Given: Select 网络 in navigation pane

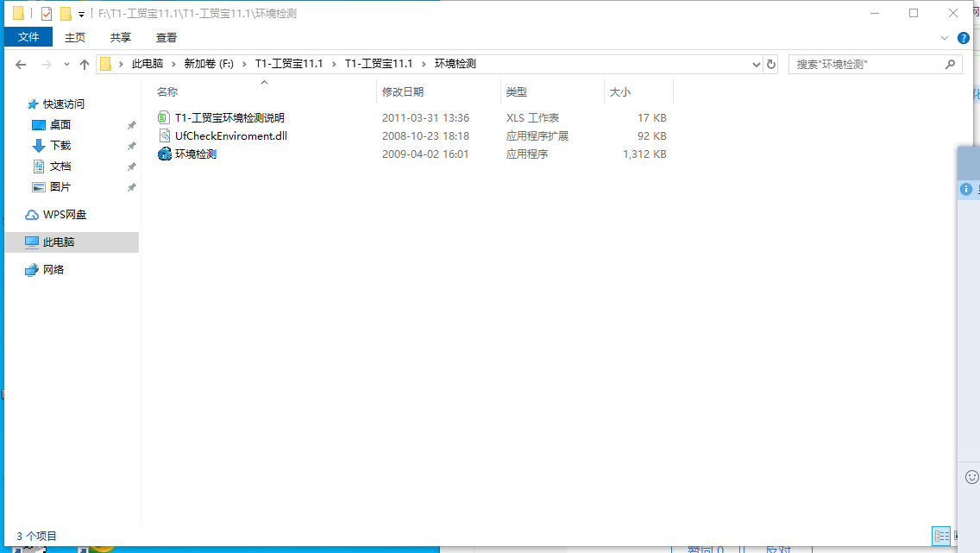Looking at the screenshot, I should coord(53,270).
